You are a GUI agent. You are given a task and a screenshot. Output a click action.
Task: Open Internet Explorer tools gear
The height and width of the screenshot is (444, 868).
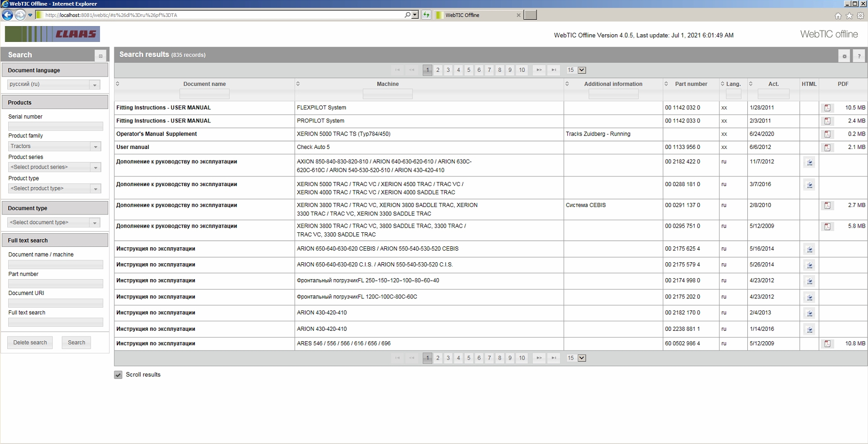pos(860,16)
